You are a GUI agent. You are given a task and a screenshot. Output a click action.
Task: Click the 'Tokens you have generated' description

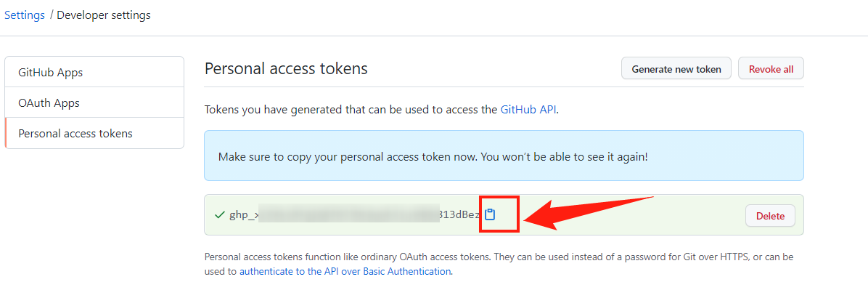[x=382, y=109]
